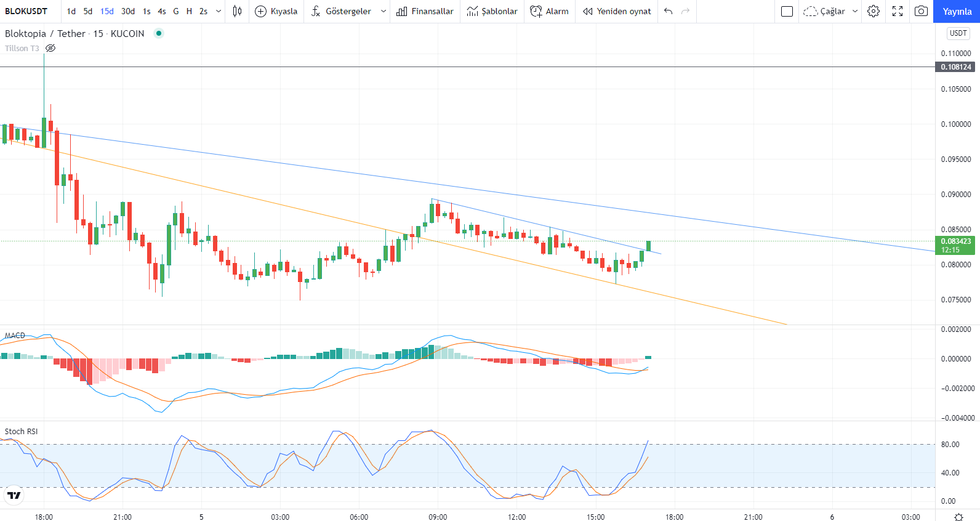Image resolution: width=980 pixels, height=521 pixels.
Task: Click the Kıyasla compare button
Action: coord(276,11)
